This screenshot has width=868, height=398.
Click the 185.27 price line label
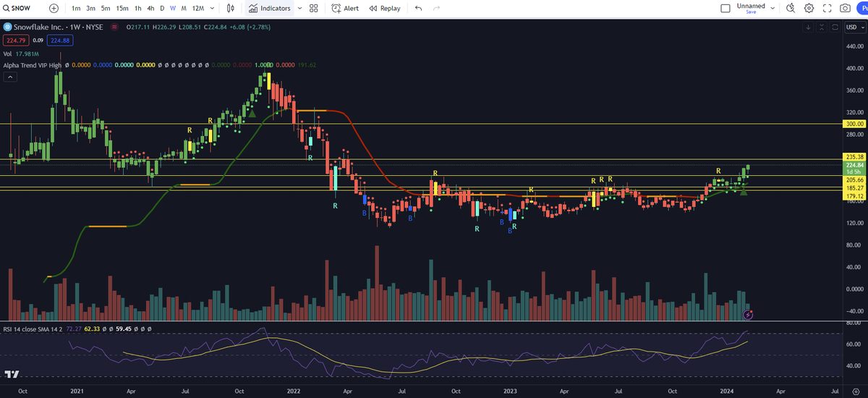[855, 188]
